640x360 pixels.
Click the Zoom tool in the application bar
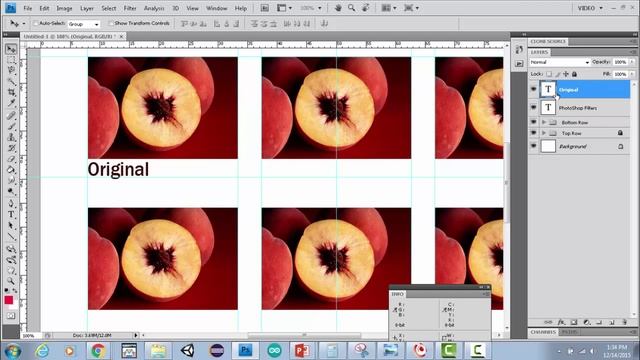[x=351, y=8]
